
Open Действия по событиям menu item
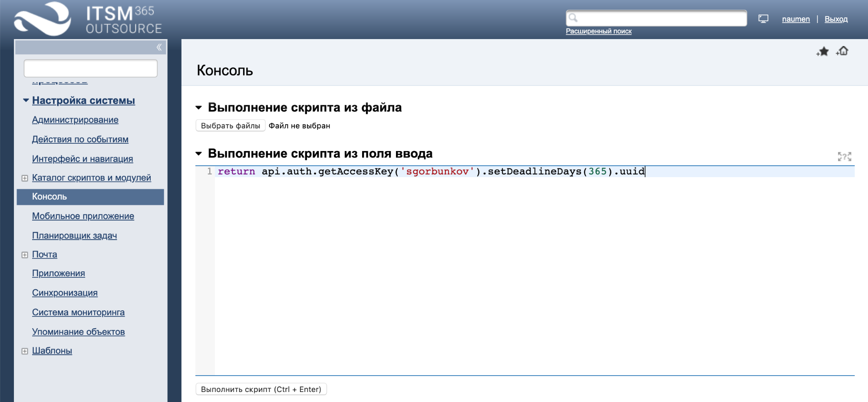(80, 139)
